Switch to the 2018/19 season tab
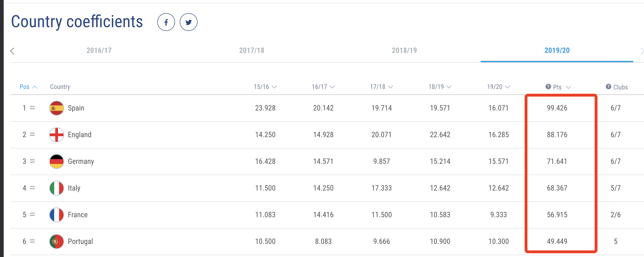Viewport: 644px width, 257px height. click(405, 51)
